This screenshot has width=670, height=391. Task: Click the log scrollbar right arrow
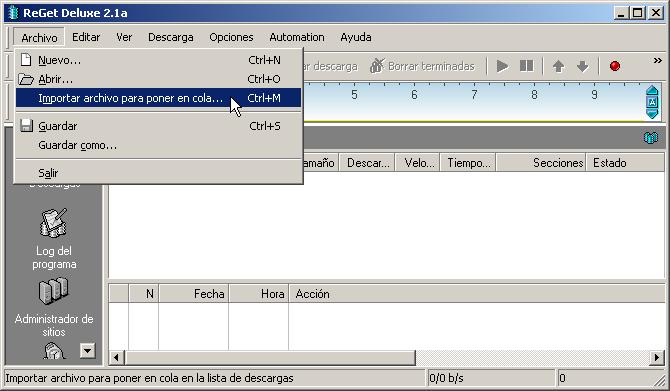[x=657, y=358]
